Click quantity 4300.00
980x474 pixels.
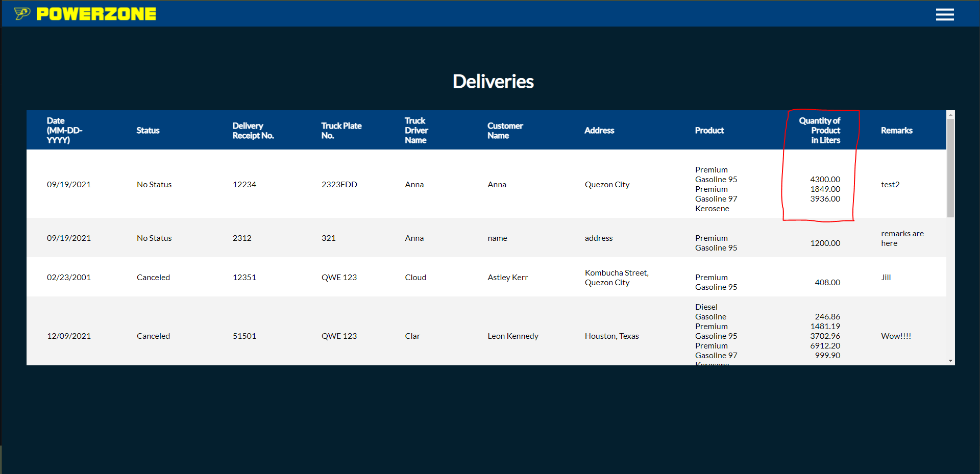[825, 180]
